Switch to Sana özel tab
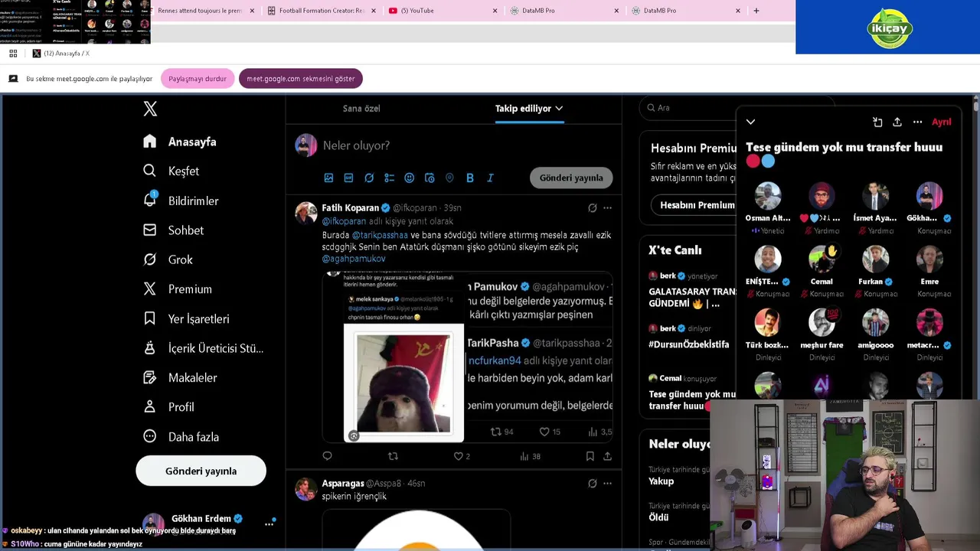980x551 pixels. (x=361, y=108)
